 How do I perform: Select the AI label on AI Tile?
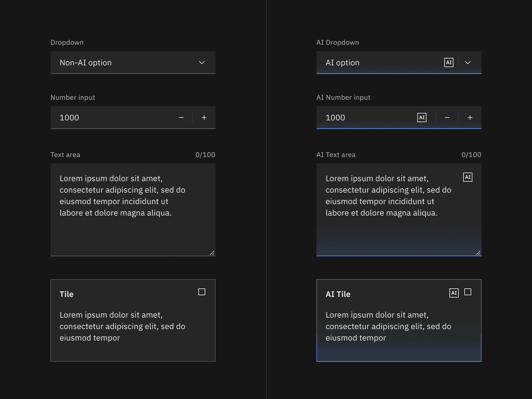(454, 292)
